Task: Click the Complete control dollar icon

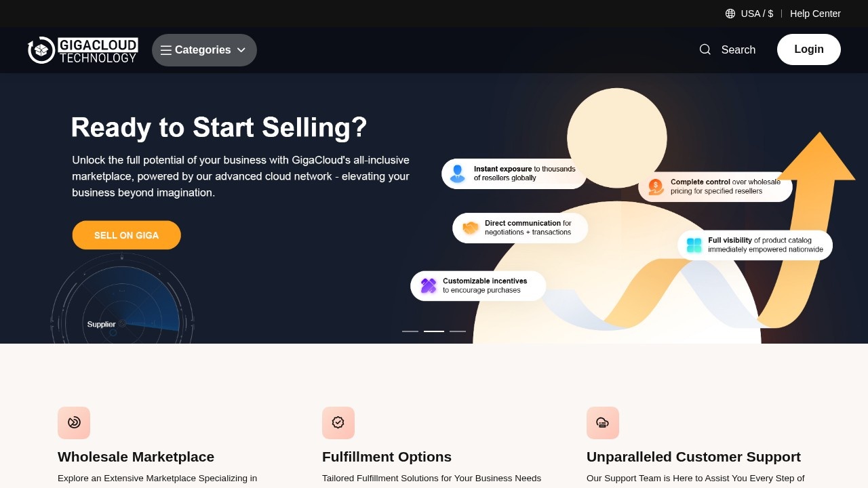Action: coord(656,186)
